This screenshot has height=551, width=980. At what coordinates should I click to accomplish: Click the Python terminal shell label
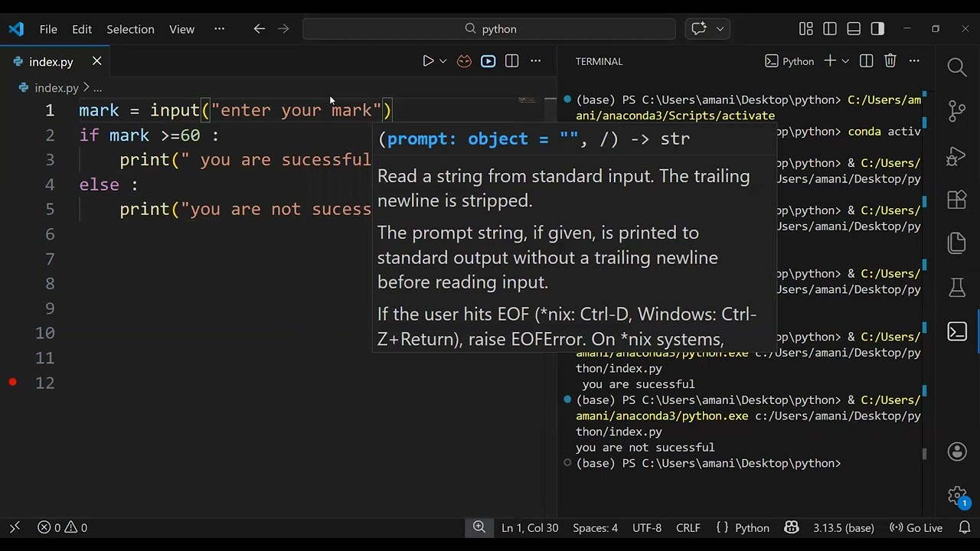pos(789,61)
